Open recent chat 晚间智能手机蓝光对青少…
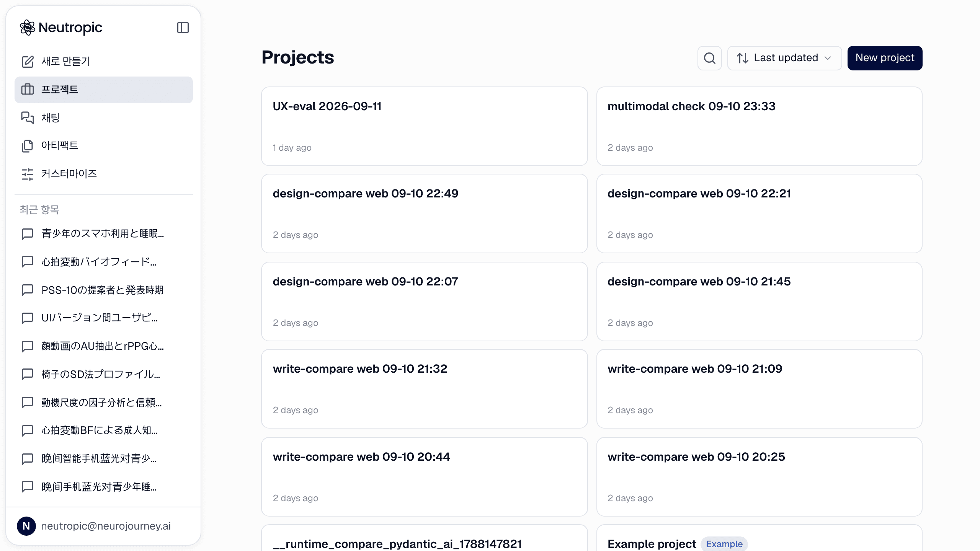Image resolution: width=980 pixels, height=551 pixels. (x=104, y=459)
